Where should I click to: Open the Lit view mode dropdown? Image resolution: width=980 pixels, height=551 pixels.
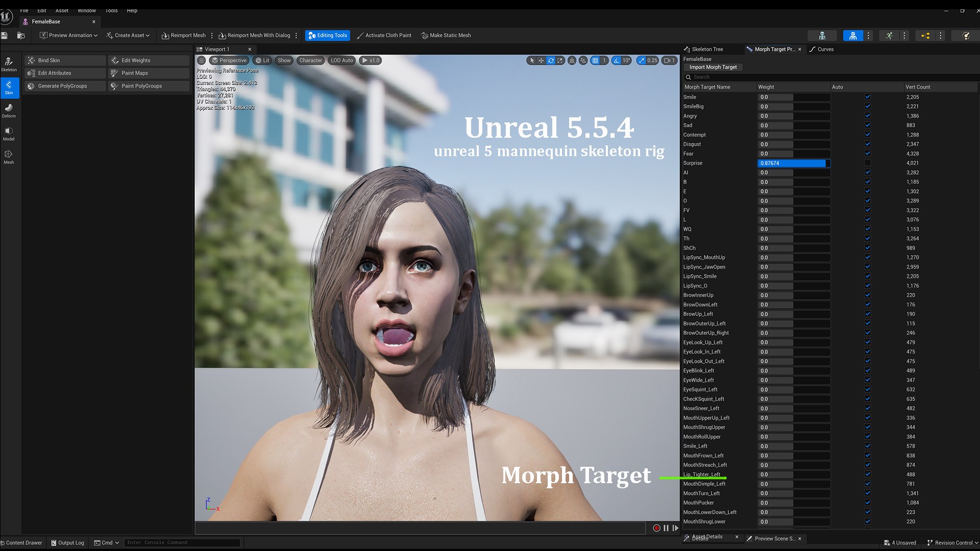click(262, 60)
